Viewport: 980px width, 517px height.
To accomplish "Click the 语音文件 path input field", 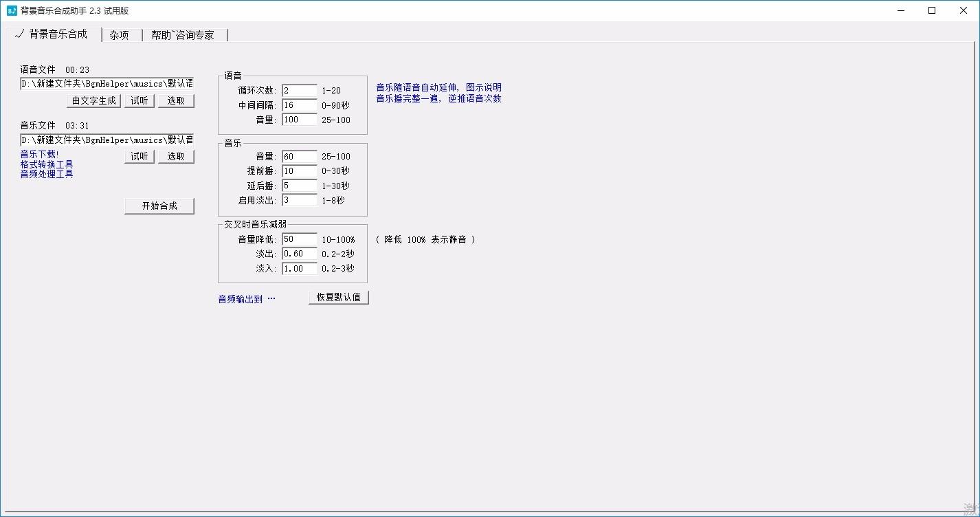I will tap(107, 83).
